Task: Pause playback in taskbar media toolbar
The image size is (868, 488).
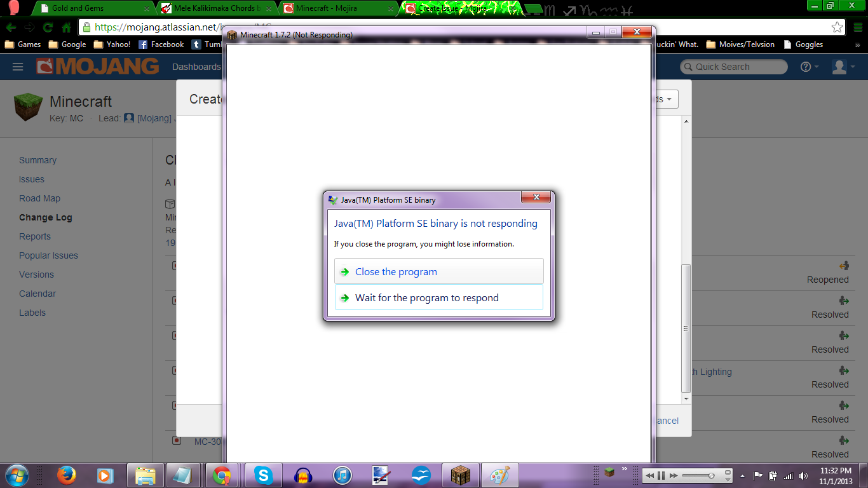Action: coord(661,475)
